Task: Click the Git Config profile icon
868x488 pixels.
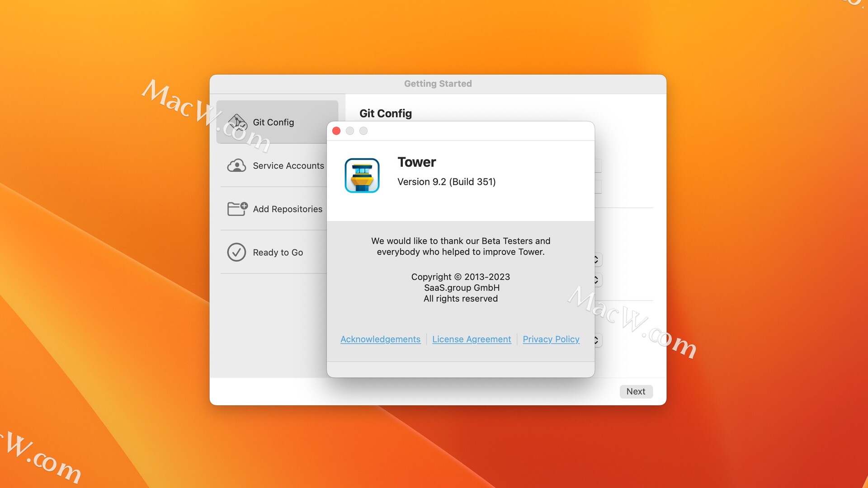Action: click(x=237, y=122)
